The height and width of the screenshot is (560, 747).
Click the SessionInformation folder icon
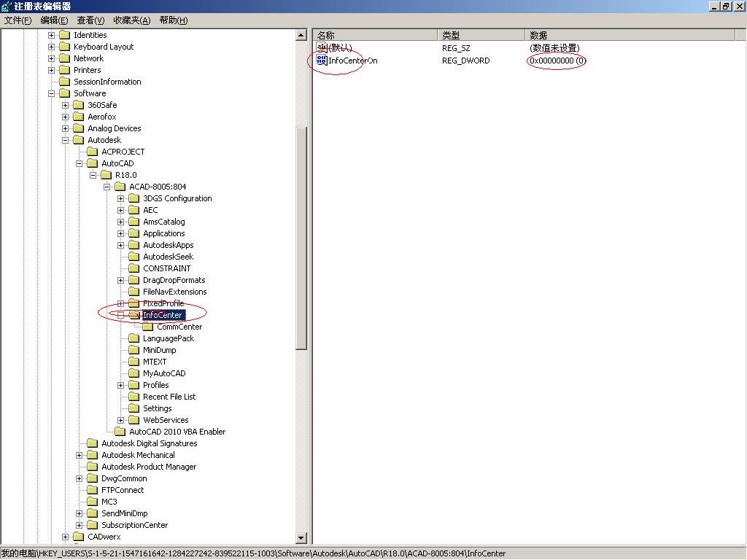click(64, 82)
